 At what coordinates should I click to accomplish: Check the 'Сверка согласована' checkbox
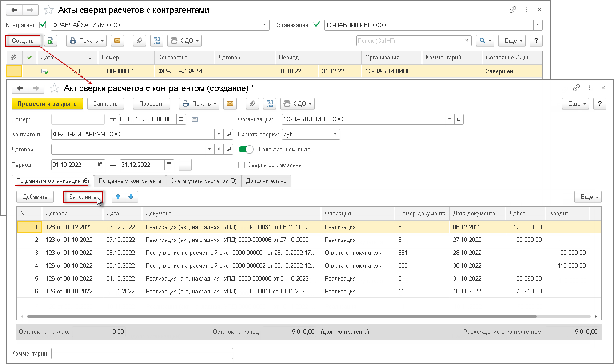pyautogui.click(x=242, y=165)
